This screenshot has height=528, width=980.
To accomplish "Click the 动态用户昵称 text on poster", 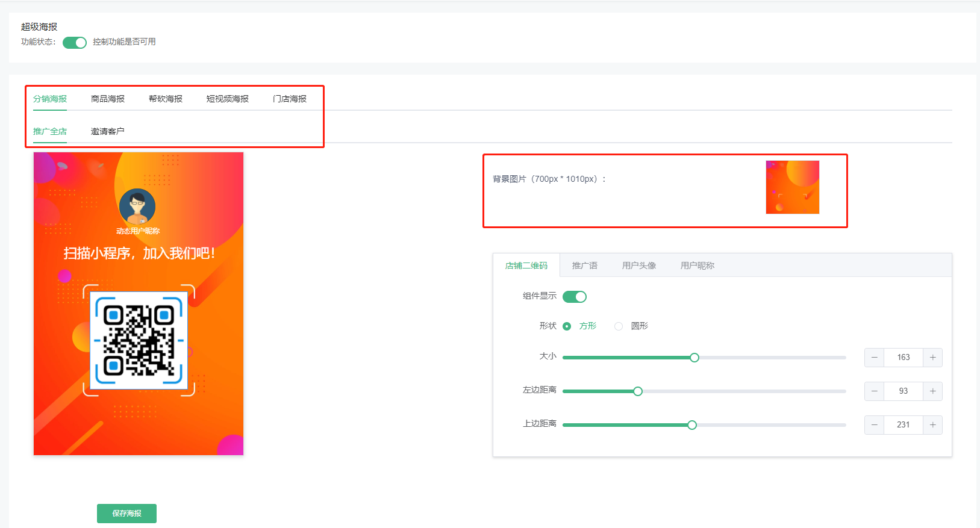I will coord(138,231).
